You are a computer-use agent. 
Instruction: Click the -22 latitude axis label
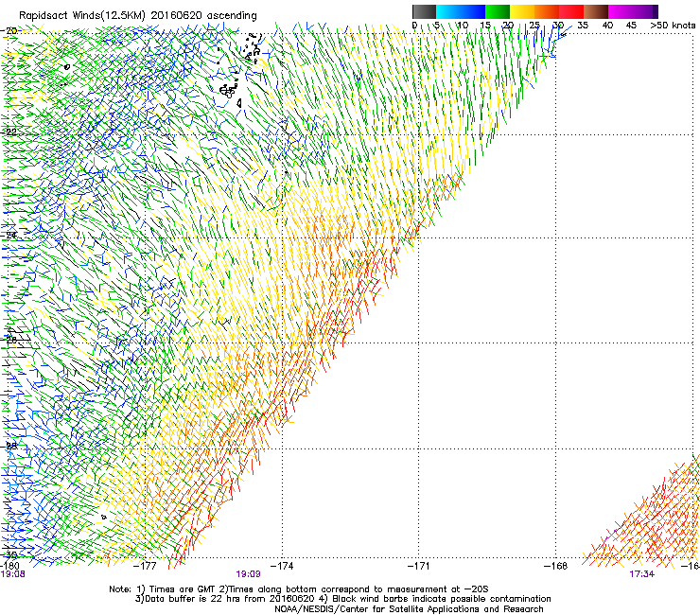[9, 132]
